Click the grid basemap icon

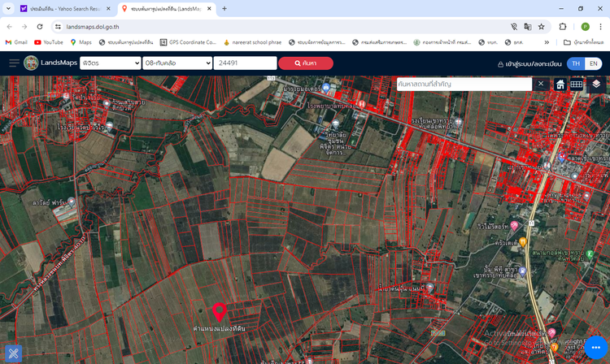pyautogui.click(x=577, y=84)
